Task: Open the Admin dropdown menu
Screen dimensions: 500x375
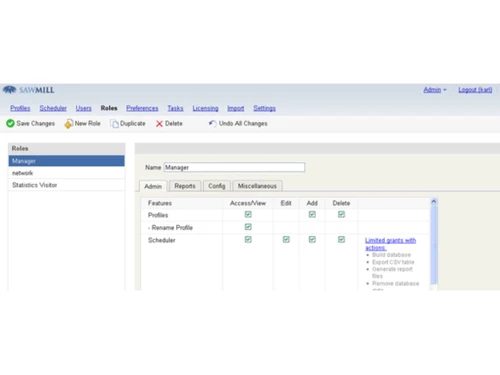Action: [x=435, y=90]
